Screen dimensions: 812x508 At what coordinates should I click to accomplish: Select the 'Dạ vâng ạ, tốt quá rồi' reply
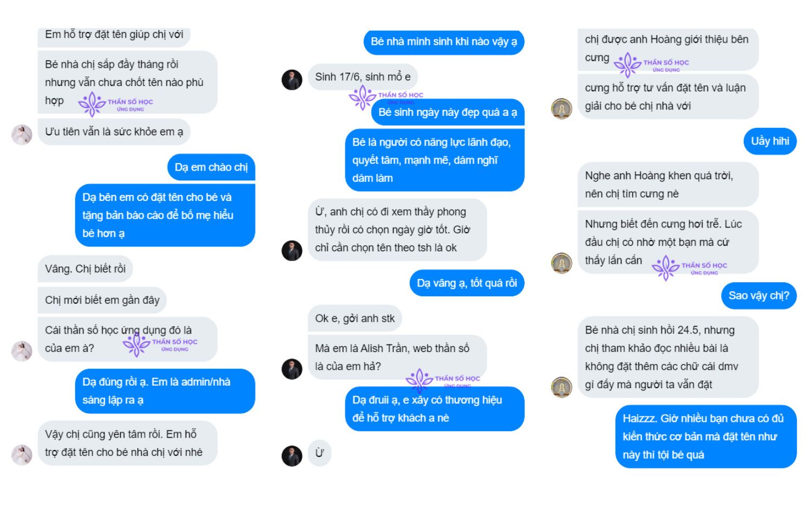(x=467, y=283)
